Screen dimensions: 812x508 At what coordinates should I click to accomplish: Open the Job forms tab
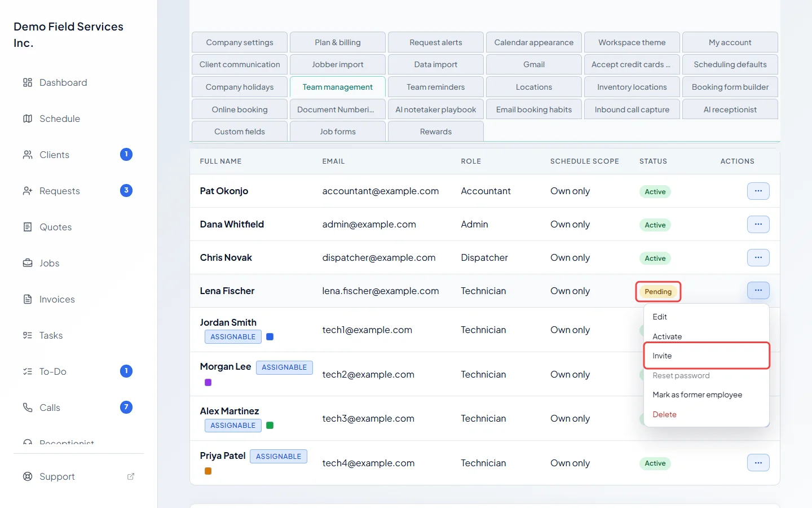point(338,132)
